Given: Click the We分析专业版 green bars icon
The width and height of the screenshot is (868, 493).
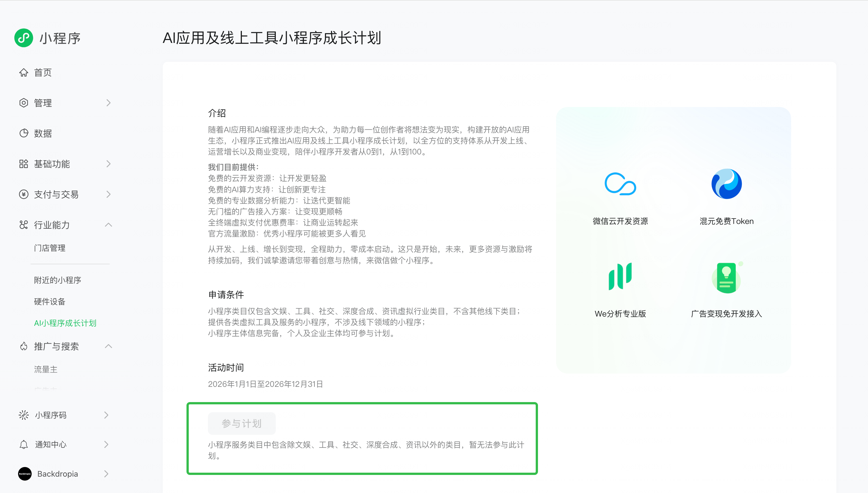Looking at the screenshot, I should pyautogui.click(x=620, y=276).
